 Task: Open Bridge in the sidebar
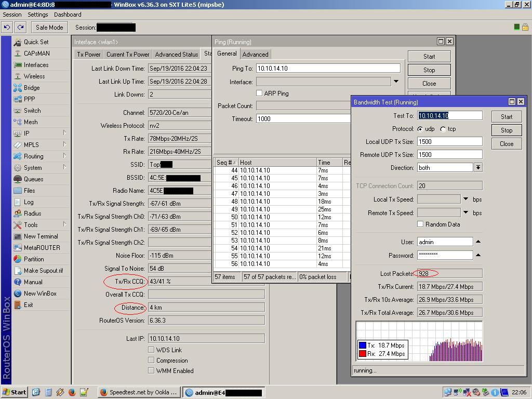coord(32,88)
